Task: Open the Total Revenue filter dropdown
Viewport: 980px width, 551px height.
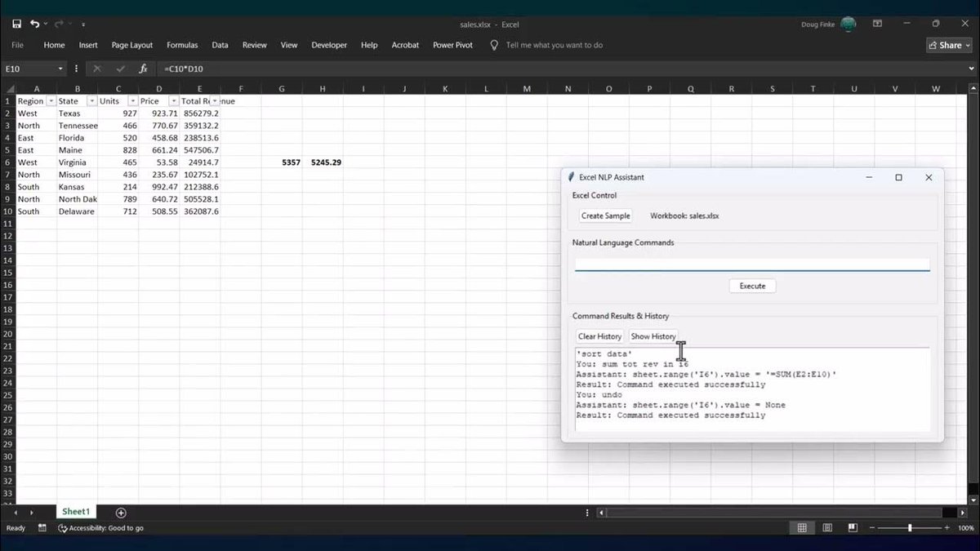Action: coord(215,101)
